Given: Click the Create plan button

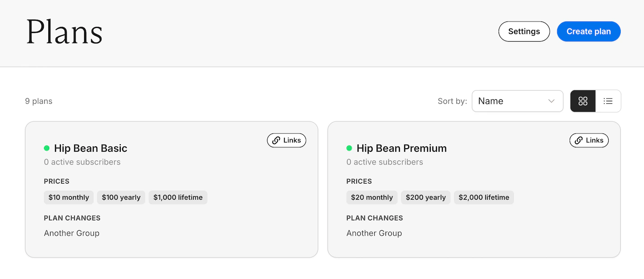Looking at the screenshot, I should tap(589, 31).
